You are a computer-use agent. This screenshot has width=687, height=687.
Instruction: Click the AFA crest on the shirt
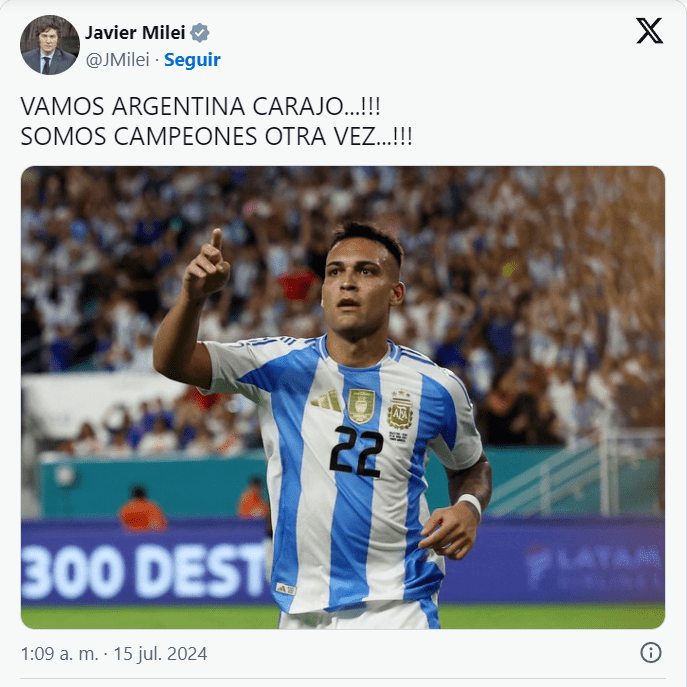coord(400,411)
